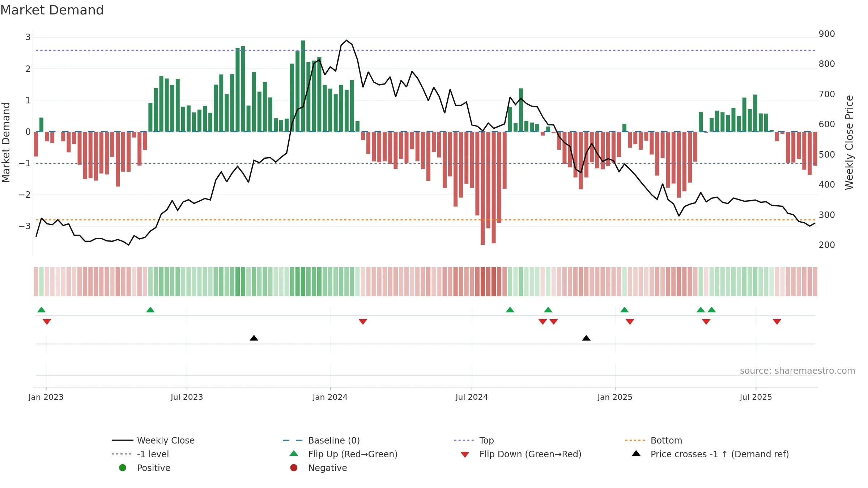Click the red flip-down marker in Feb 2024
The width and height of the screenshot is (868, 488).
363,322
